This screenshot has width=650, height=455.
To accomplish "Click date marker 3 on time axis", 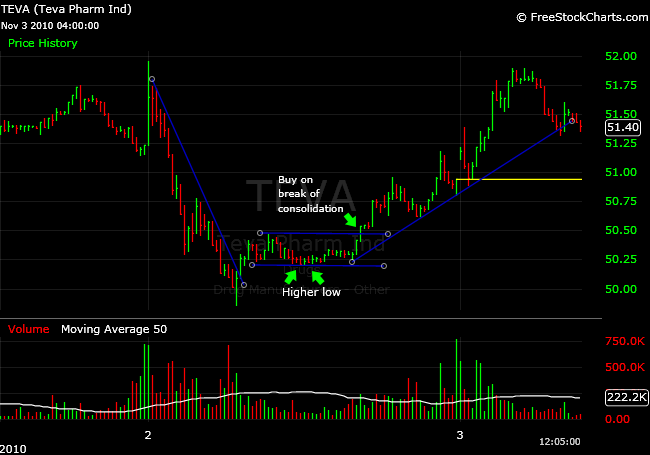I will click(x=459, y=435).
